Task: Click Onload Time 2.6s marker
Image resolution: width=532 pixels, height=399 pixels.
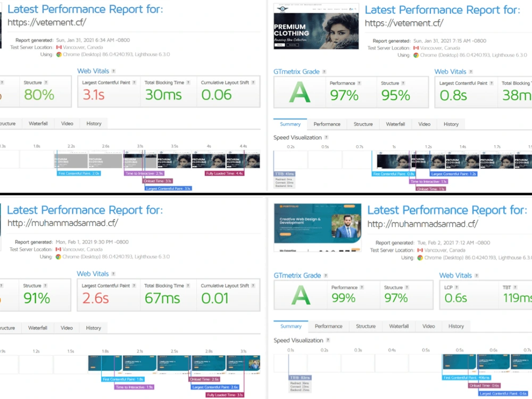Action: [x=204, y=379]
